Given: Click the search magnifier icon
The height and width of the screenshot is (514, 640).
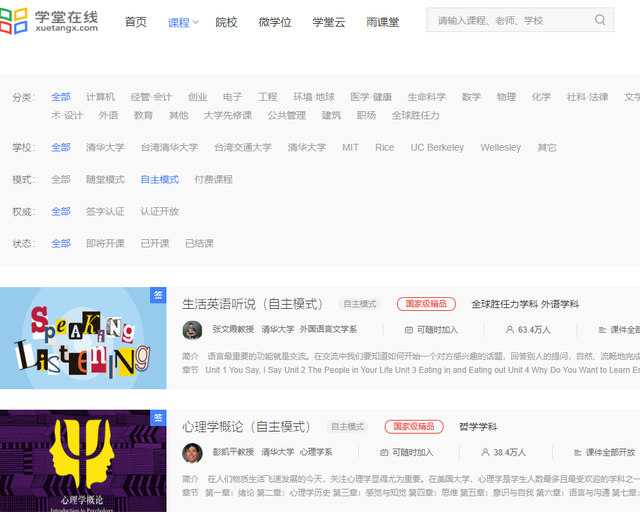Looking at the screenshot, I should 600,20.
